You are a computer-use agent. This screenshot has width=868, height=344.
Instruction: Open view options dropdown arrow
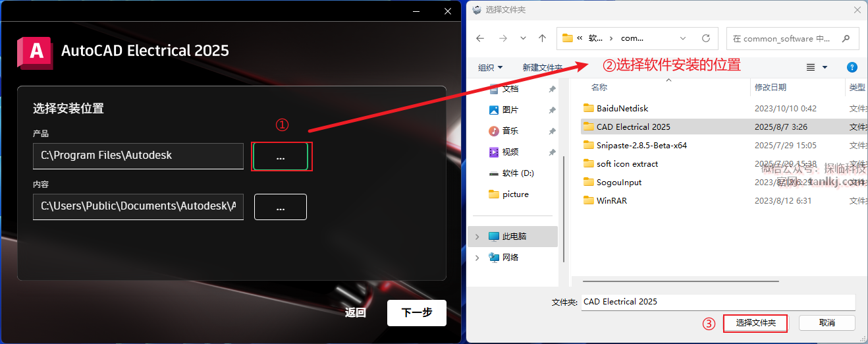coord(825,67)
